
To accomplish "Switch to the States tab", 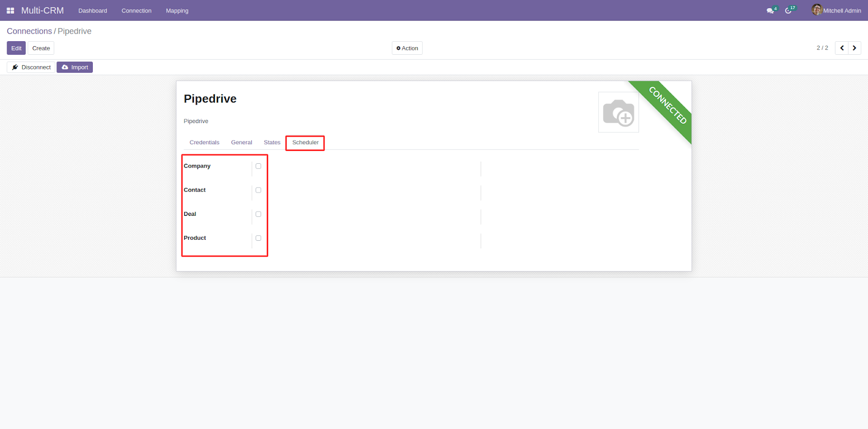I will click(x=272, y=143).
